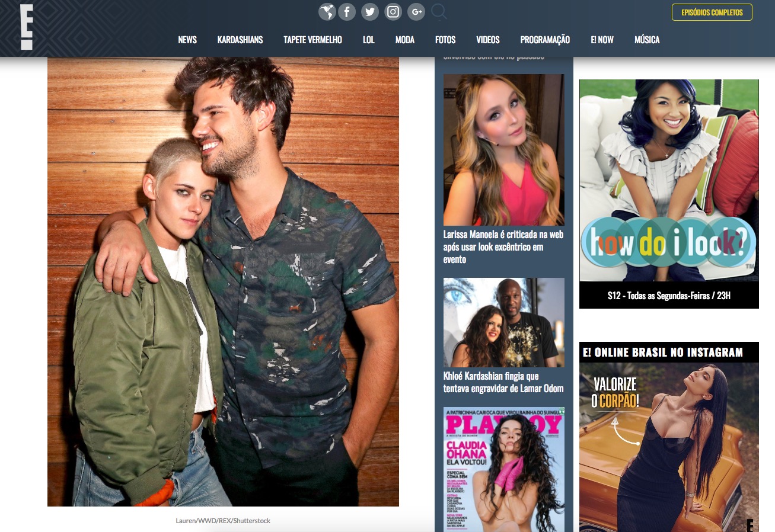This screenshot has width=775, height=532.
Task: Navigate to the Programação menu
Action: 545,40
